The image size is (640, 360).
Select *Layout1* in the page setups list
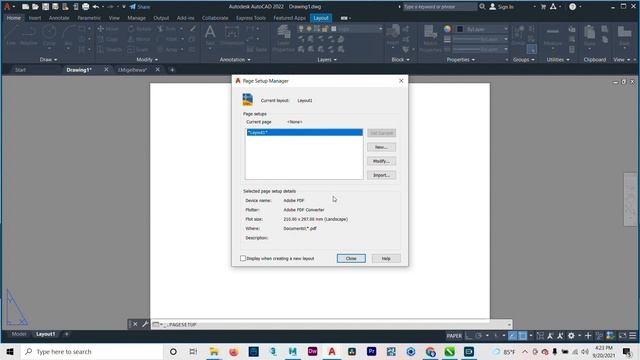coord(304,132)
